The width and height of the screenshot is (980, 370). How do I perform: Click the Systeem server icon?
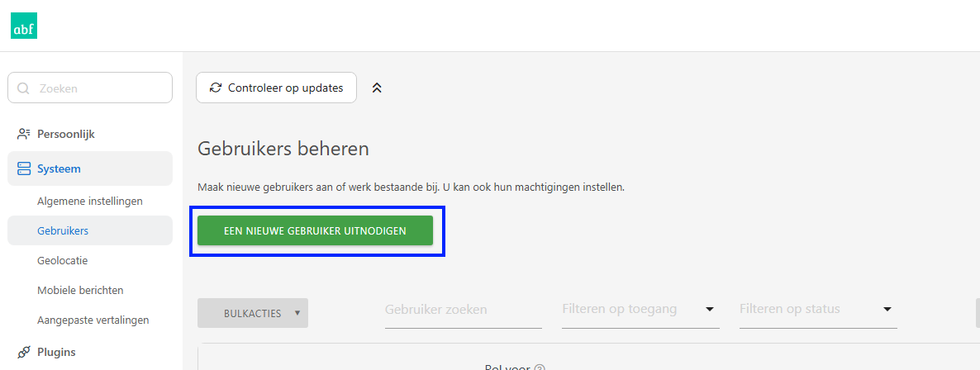[x=24, y=168]
